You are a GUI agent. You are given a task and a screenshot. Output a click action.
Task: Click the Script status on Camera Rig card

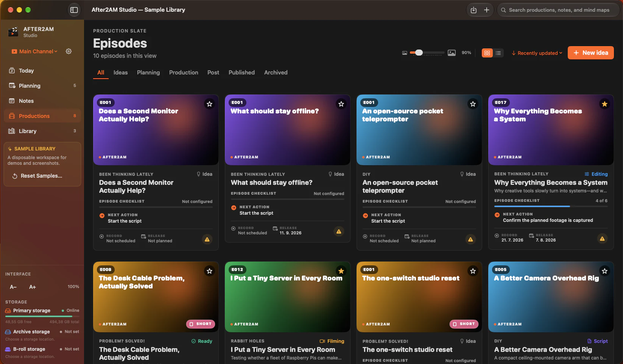tap(598, 341)
